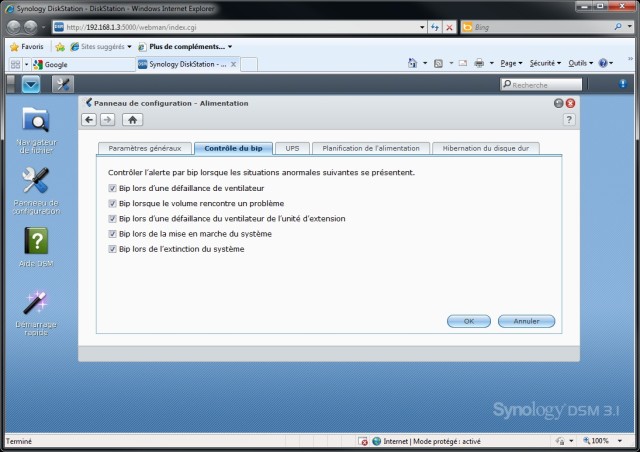The image size is (640, 452).
Task: Click the tools icon in the DSM taskbar
Action: pyautogui.click(x=62, y=85)
